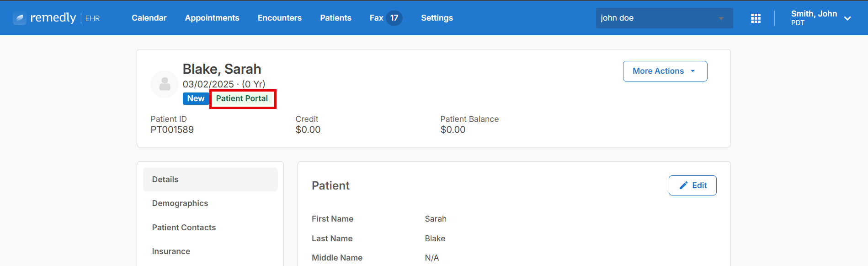Open the Encounters menu item
Screen dimensions: 868x266
[x=280, y=18]
